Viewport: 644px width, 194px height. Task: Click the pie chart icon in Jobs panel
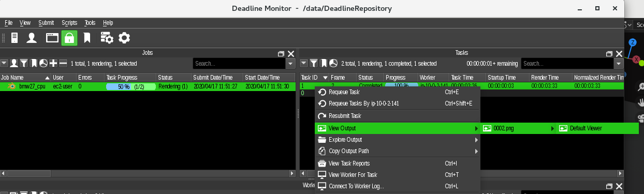pos(43,63)
